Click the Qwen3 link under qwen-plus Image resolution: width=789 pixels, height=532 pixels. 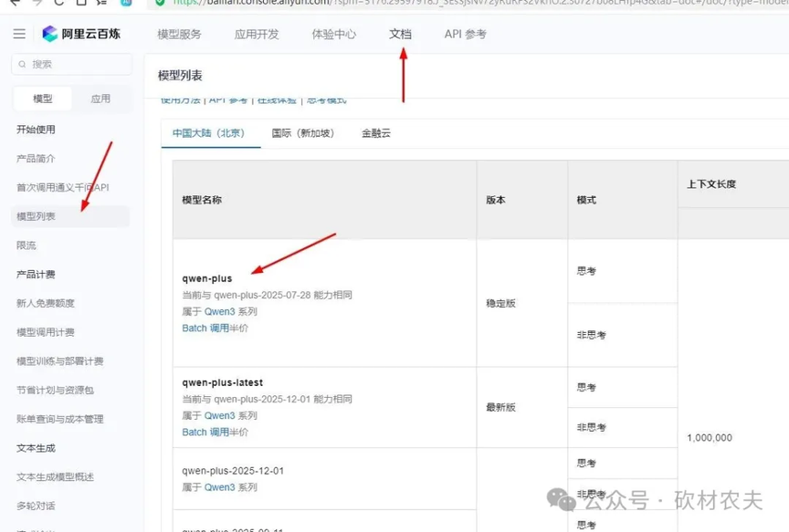click(x=219, y=312)
